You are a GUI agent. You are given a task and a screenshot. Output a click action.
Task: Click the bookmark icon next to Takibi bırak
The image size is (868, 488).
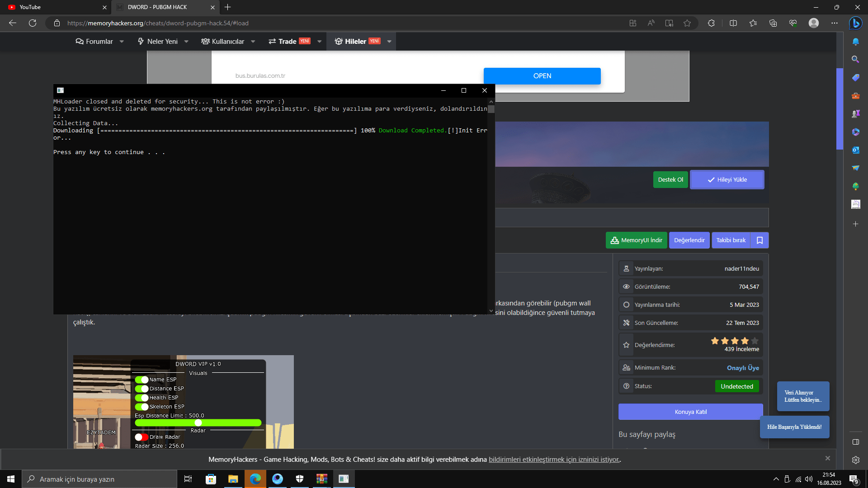click(x=760, y=240)
